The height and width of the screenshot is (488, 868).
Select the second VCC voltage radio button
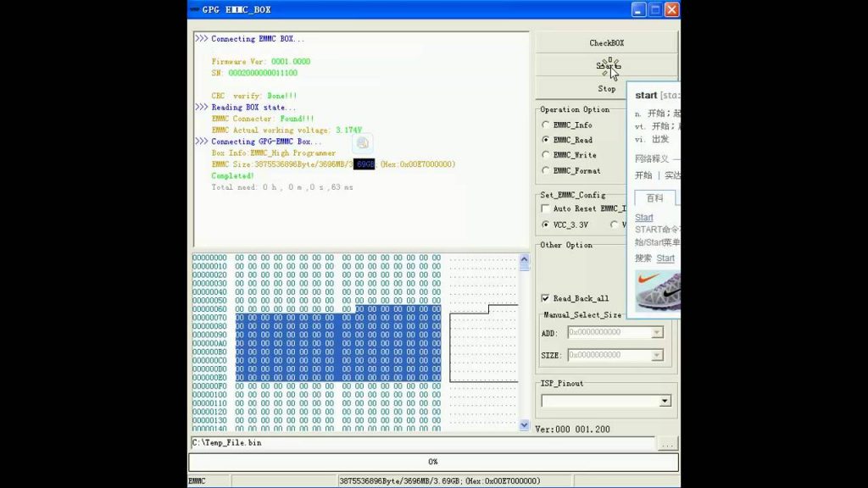pyautogui.click(x=614, y=225)
